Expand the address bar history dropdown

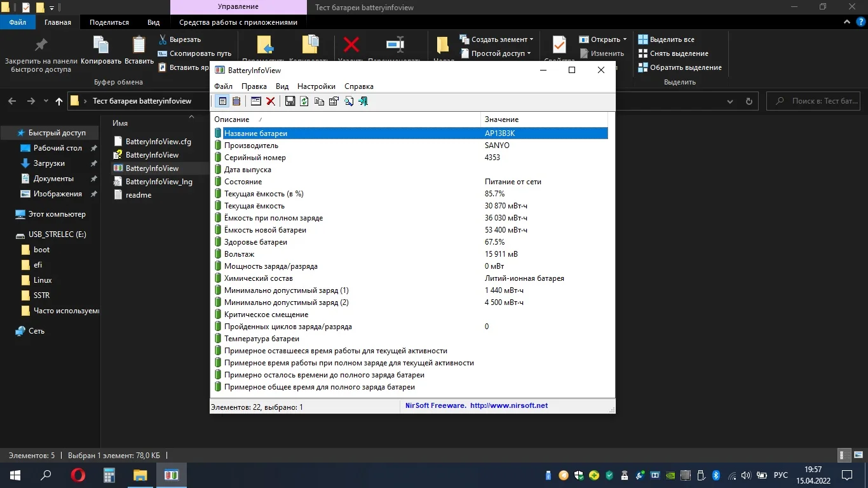731,101
